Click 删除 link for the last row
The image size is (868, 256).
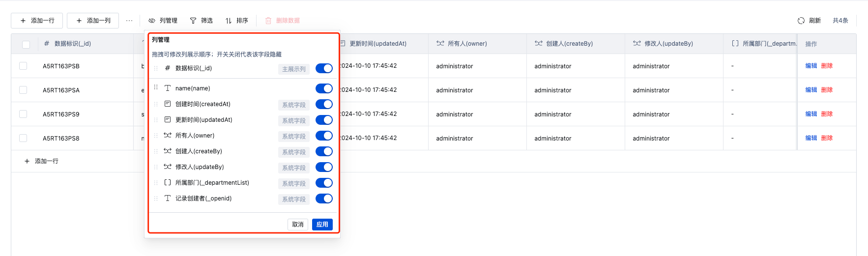[x=827, y=138]
